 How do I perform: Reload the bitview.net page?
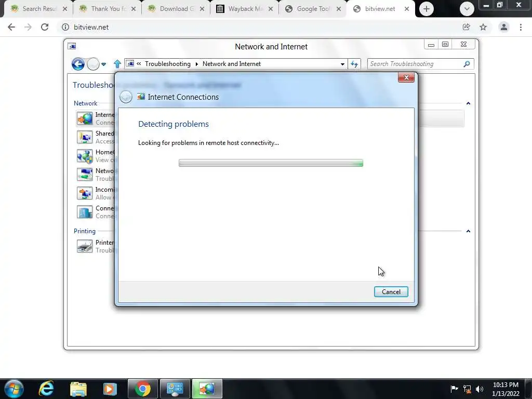point(45,27)
